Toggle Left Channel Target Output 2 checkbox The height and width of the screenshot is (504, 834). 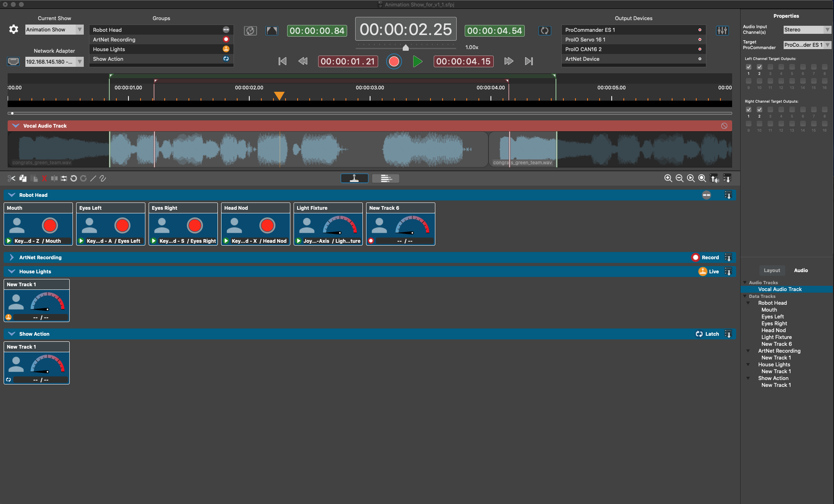[x=759, y=67]
